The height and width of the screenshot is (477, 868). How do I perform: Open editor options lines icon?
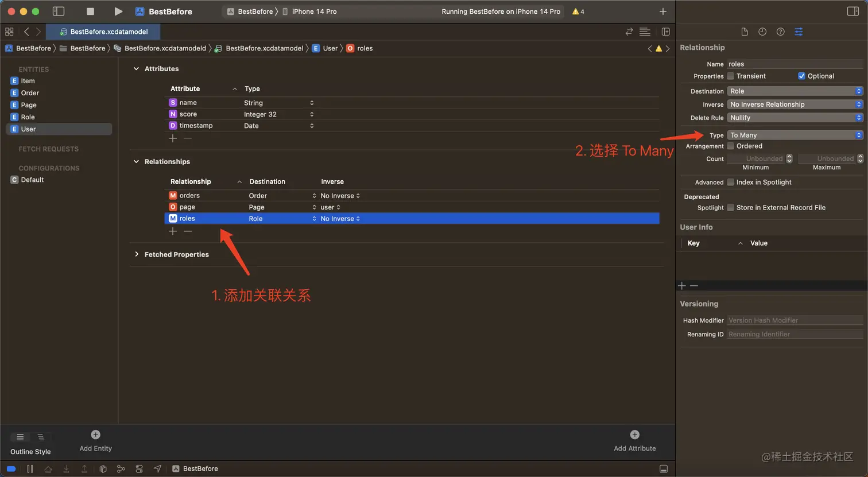point(645,32)
